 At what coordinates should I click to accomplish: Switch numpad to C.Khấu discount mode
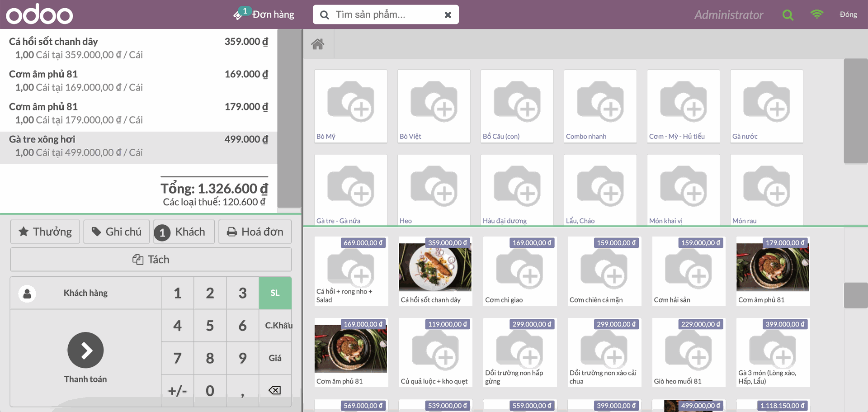click(275, 325)
